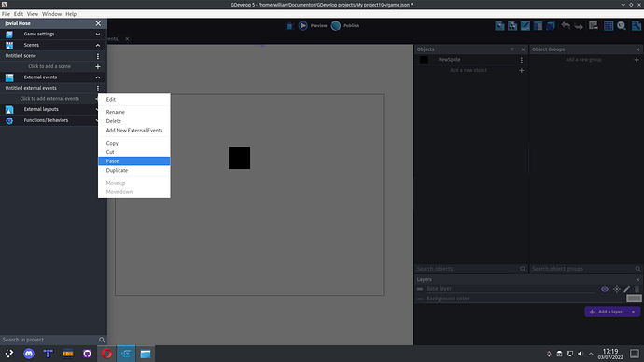Open Untitled scene three-dot menu
The height and width of the screenshot is (362, 644).
click(98, 56)
